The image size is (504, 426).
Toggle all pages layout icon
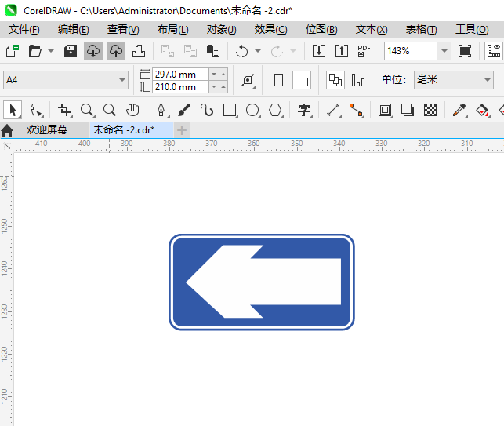(335, 80)
